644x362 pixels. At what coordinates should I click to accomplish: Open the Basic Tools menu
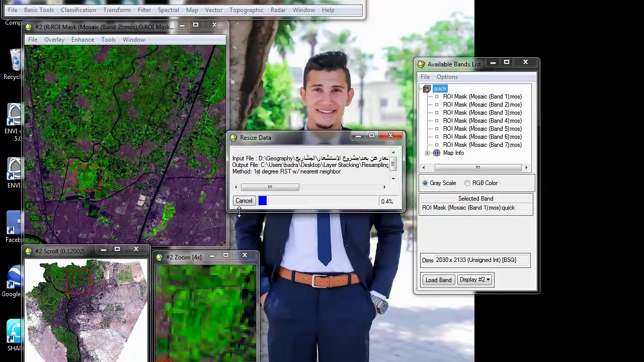39,10
